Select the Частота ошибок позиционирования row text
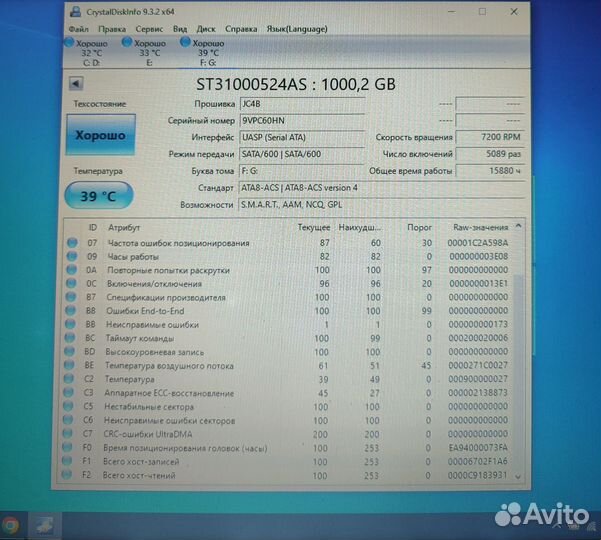This screenshot has width=601, height=540. [179, 243]
